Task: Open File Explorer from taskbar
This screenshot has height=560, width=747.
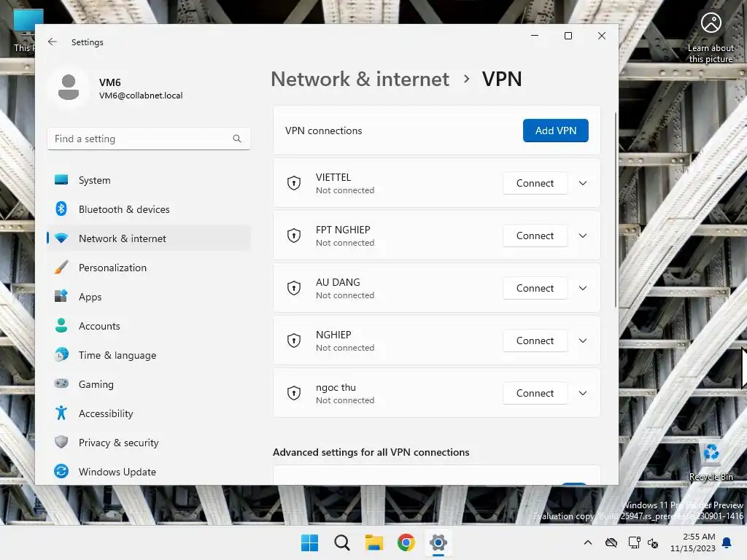Action: [374, 542]
